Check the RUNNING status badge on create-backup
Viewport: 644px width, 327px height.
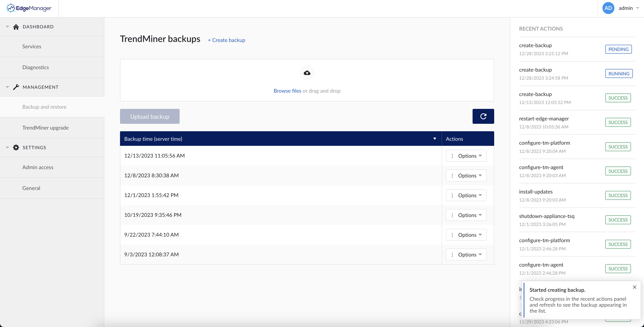619,73
